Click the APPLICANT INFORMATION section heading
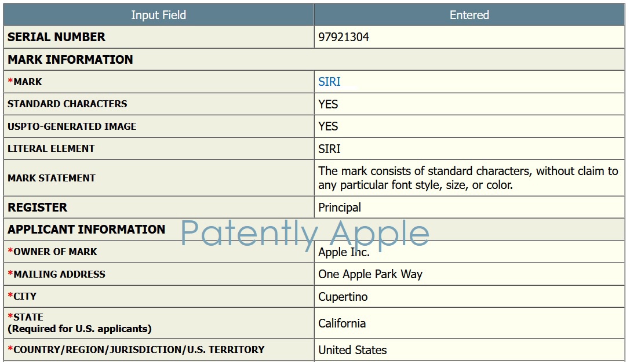The image size is (630, 364). click(86, 230)
